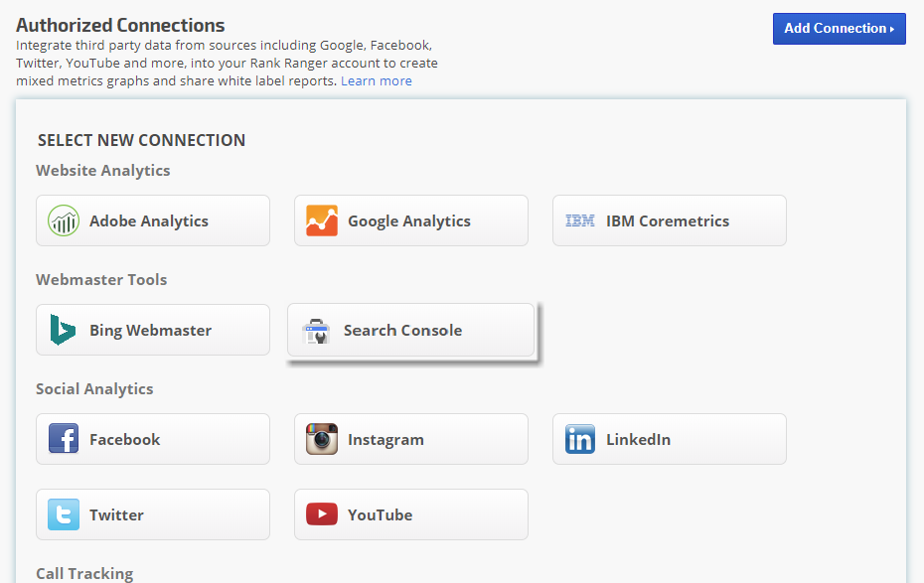Image resolution: width=924 pixels, height=583 pixels.
Task: Click the Bing Webmaster logo icon
Action: [x=64, y=330]
